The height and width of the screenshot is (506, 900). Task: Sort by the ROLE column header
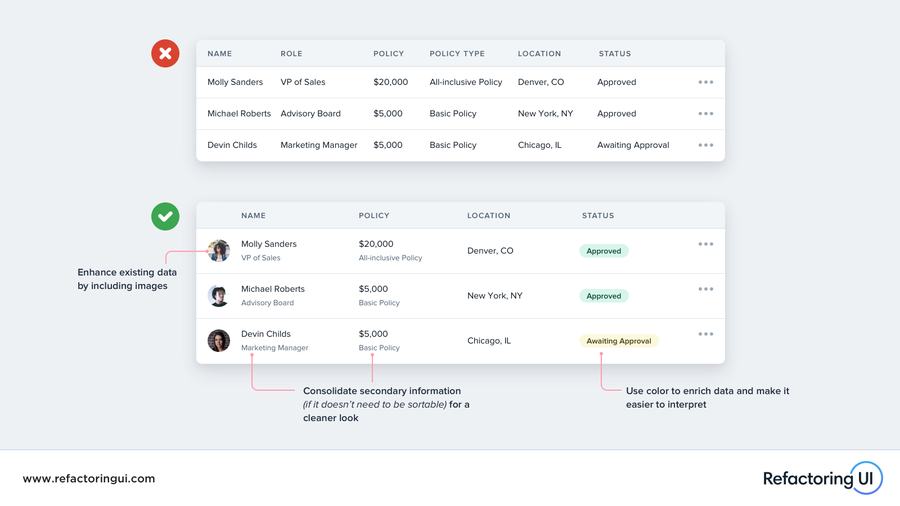coord(291,54)
